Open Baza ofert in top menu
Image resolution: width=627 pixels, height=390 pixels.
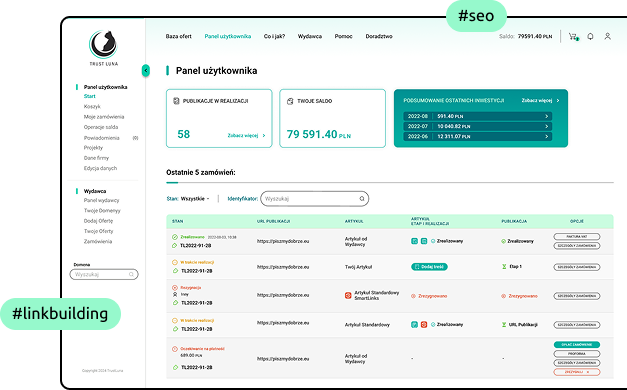(x=178, y=36)
